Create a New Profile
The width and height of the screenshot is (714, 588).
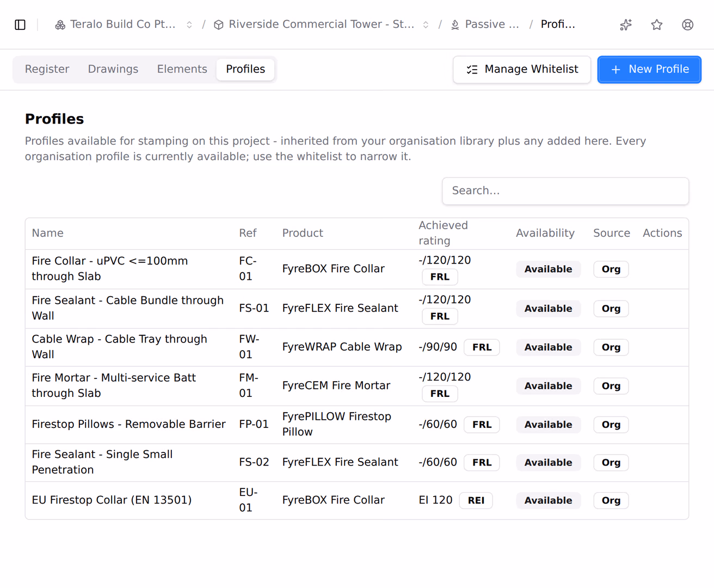click(x=649, y=70)
